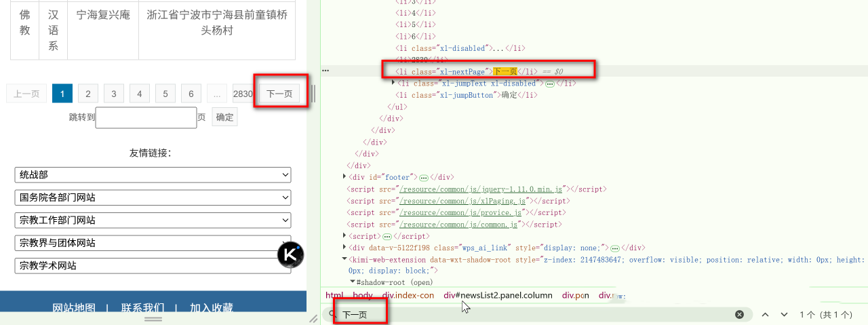Open the 统战部 dropdown
Viewport: 868px width, 325px height.
click(153, 175)
